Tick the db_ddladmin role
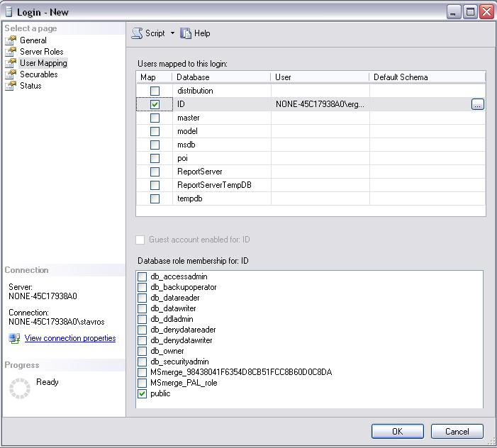Viewport: 497px width, 448px height. (142, 319)
